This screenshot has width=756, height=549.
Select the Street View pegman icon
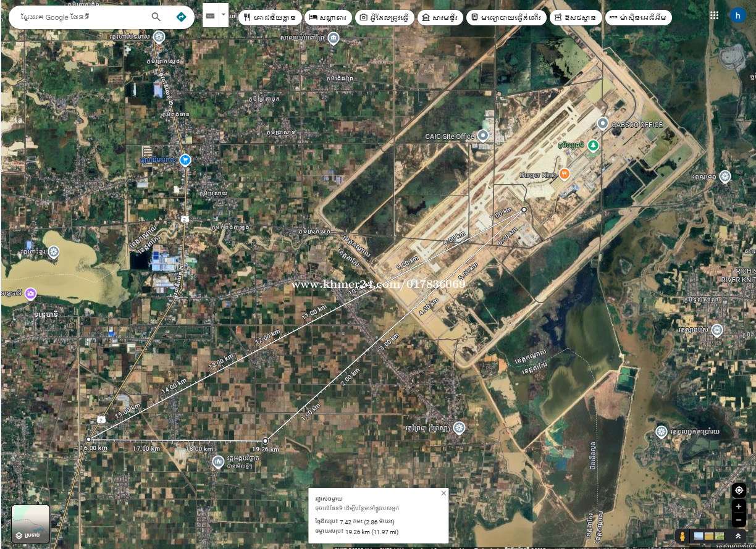pyautogui.click(x=682, y=536)
